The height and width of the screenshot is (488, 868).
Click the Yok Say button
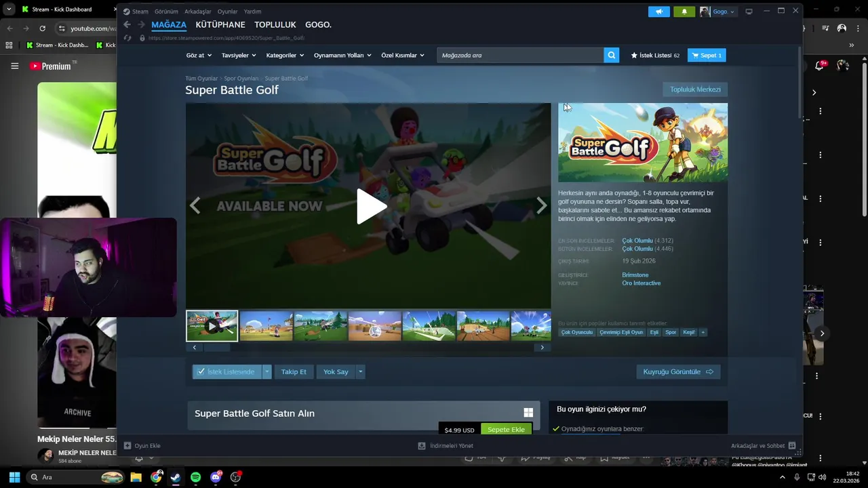click(x=336, y=371)
